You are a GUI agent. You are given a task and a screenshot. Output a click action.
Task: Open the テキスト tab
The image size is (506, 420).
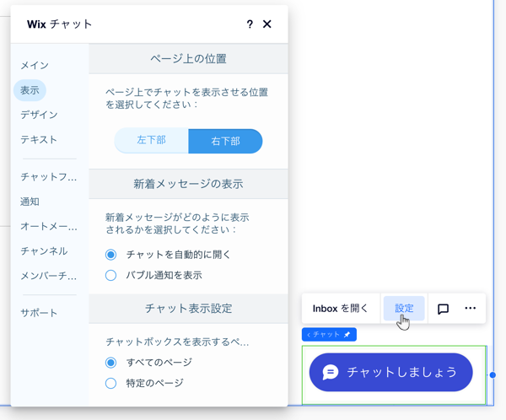[39, 139]
